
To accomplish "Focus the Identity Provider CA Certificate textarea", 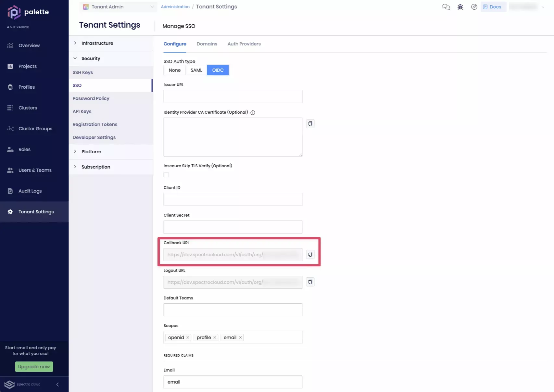I will click(x=233, y=137).
